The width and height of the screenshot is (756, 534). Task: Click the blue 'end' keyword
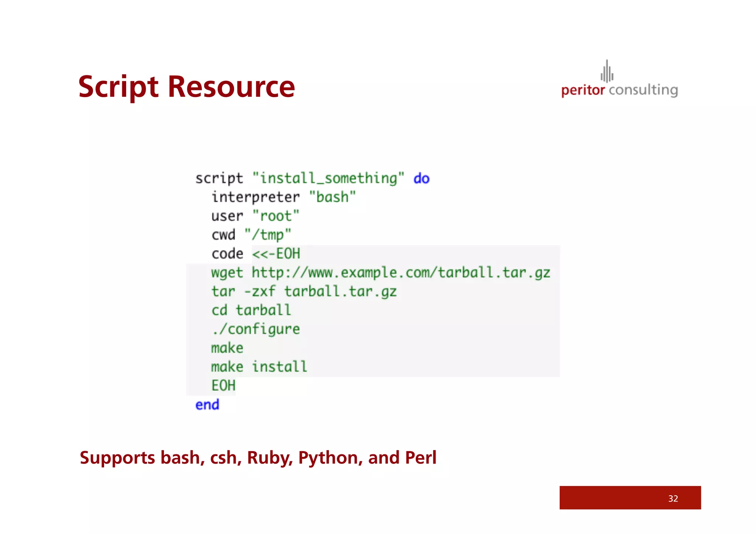(x=207, y=405)
